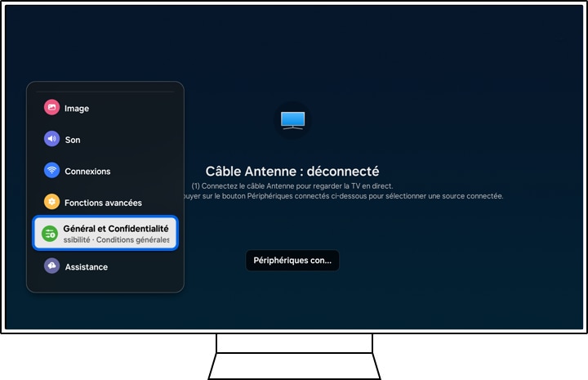Screen dimensions: 588x380
Task: Click the Câble Antenne : déconnecté heading
Action: point(292,172)
